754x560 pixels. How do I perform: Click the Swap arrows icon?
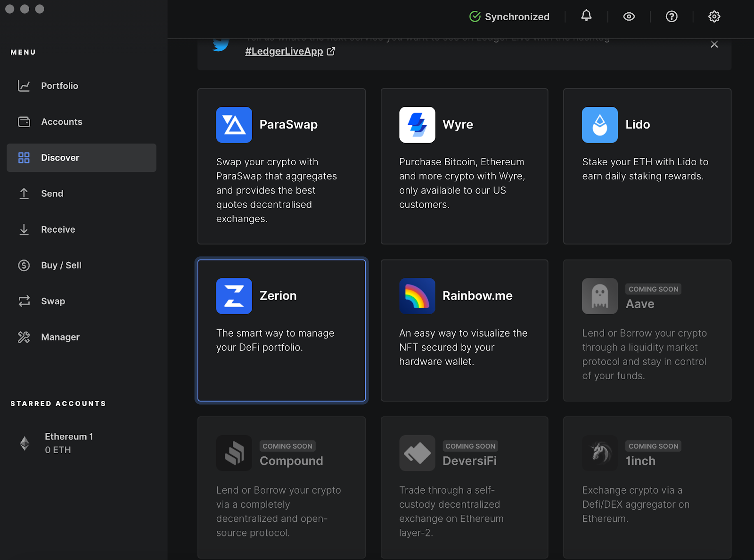(24, 301)
